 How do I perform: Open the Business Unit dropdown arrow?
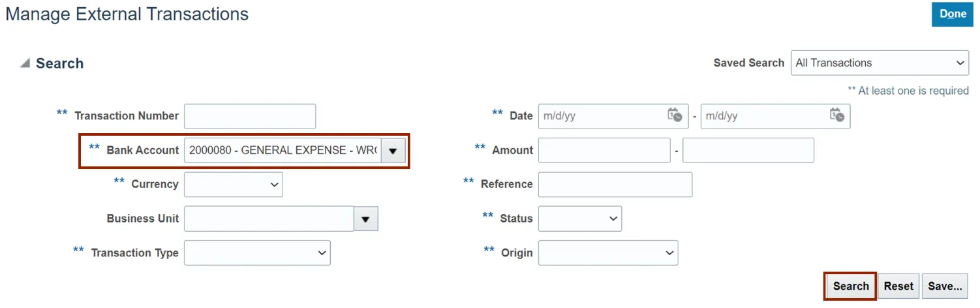click(365, 219)
